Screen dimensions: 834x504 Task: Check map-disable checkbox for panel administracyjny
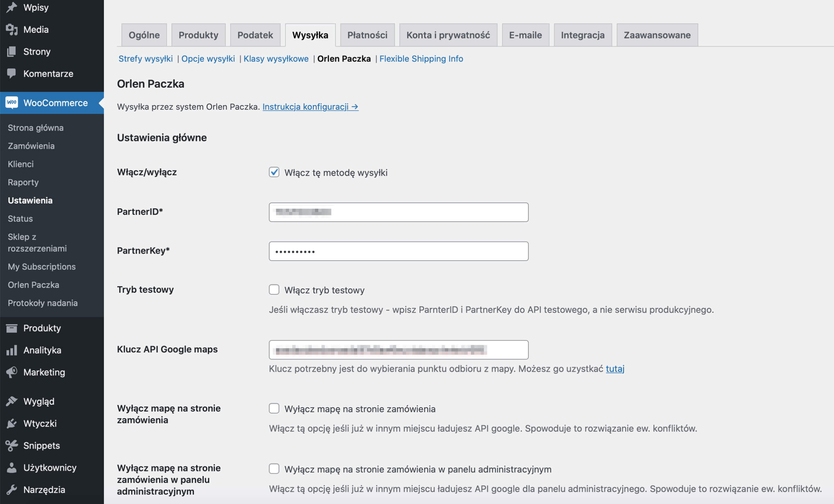point(274,469)
